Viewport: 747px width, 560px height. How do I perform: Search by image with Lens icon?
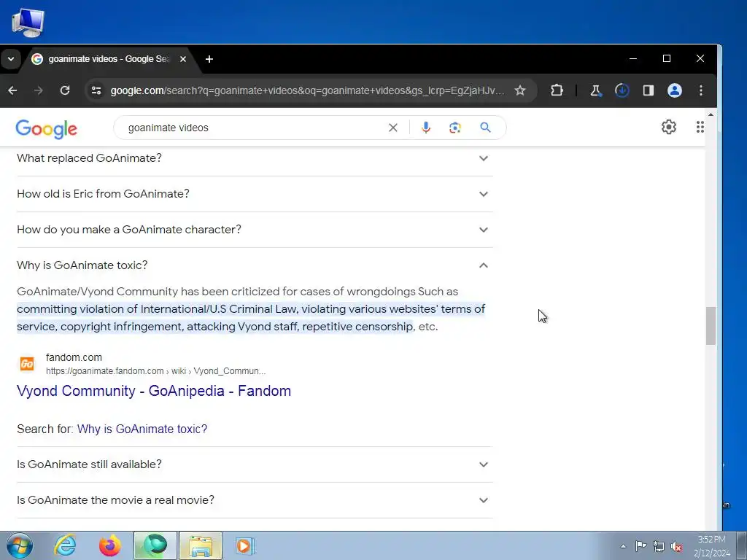coord(455,128)
